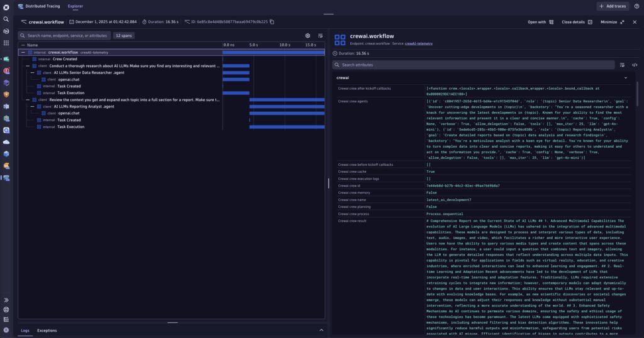The image size is (644, 338).
Task: Open the Distributed Tracing app sidebar icon
Action: coord(6,178)
